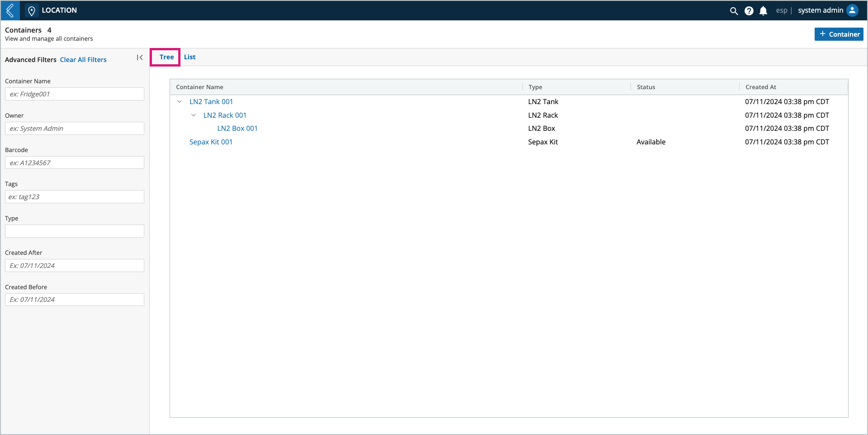Click the Created At column header
This screenshot has height=435, width=868.
coord(761,87)
